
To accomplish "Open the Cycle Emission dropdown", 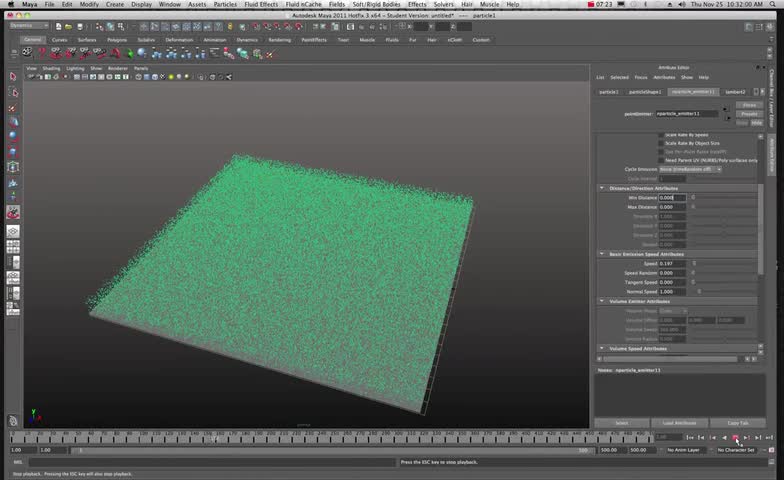I will pyautogui.click(x=690, y=169).
